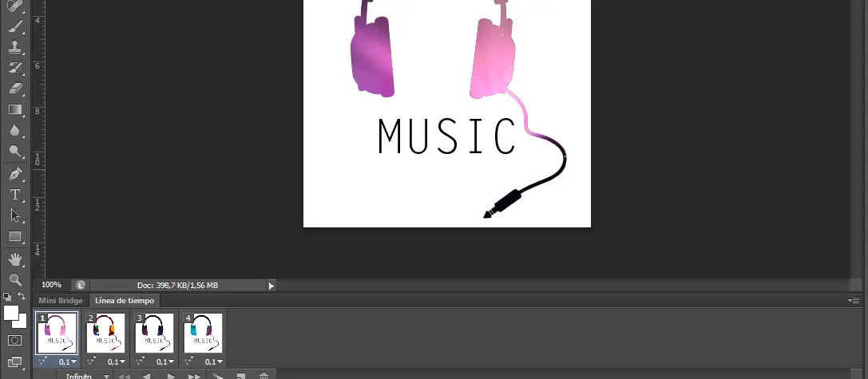Reset default foreground and background colors

(7, 297)
